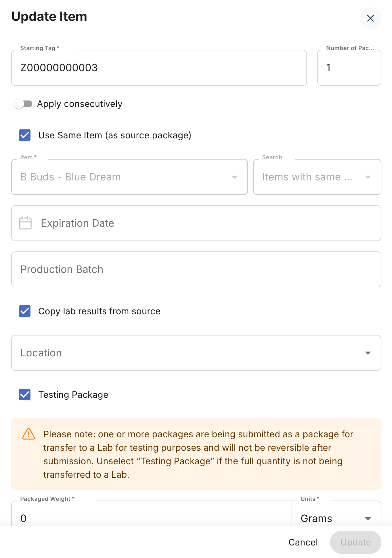Focus the Starting Tag input field
This screenshot has height=558, width=392.
coord(159,68)
